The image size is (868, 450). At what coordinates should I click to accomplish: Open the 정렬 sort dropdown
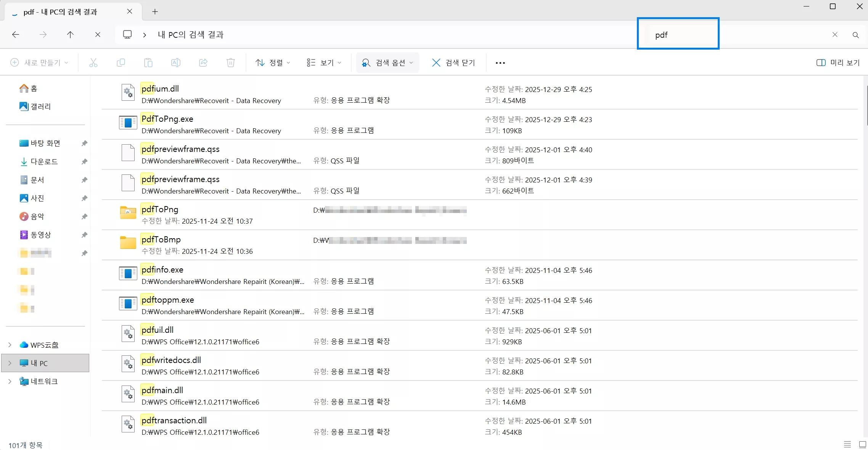click(x=272, y=63)
